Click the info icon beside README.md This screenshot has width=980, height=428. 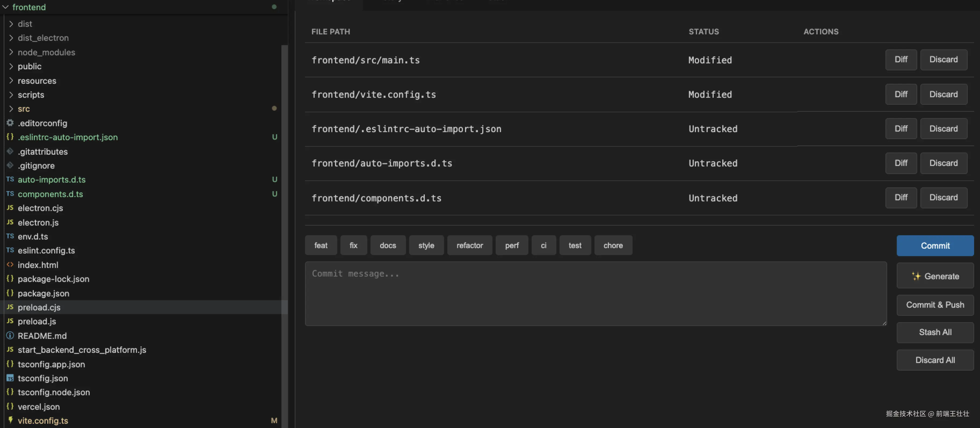10,336
